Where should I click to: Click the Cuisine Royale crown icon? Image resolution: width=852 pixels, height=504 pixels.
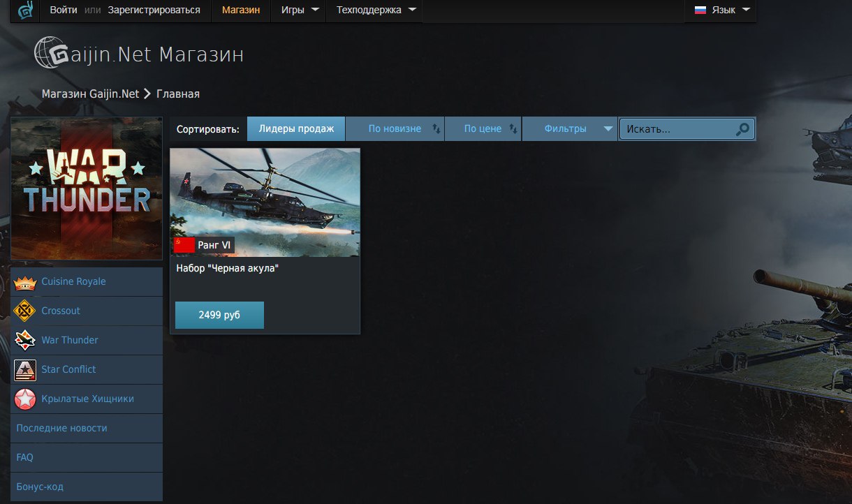pyautogui.click(x=25, y=282)
